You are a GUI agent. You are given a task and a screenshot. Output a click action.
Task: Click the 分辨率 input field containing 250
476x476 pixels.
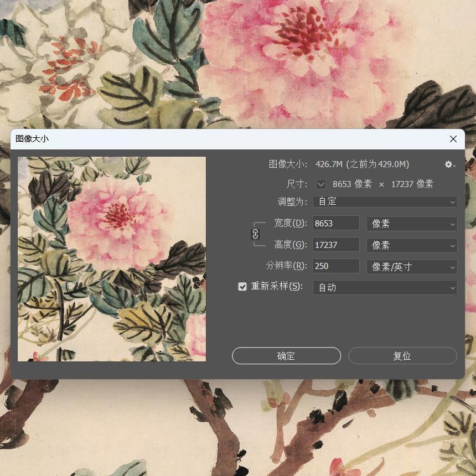coord(336,266)
